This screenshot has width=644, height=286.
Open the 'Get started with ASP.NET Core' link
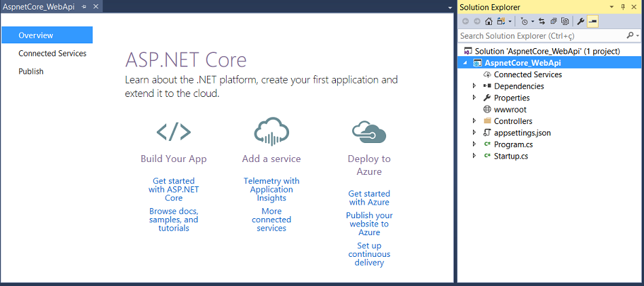(x=174, y=189)
